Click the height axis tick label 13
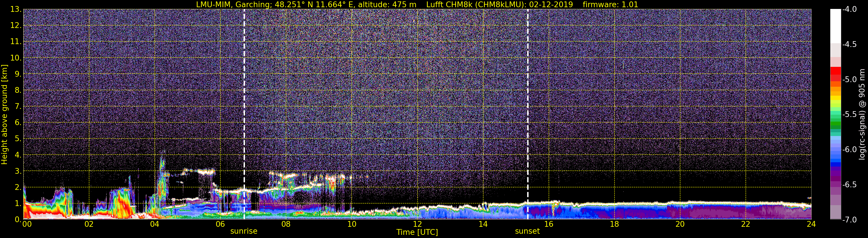Image resolution: width=868 pixels, height=238 pixels. point(16,9)
